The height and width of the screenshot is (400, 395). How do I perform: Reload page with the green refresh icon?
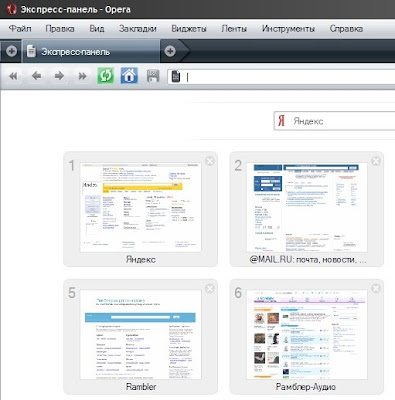(x=105, y=76)
